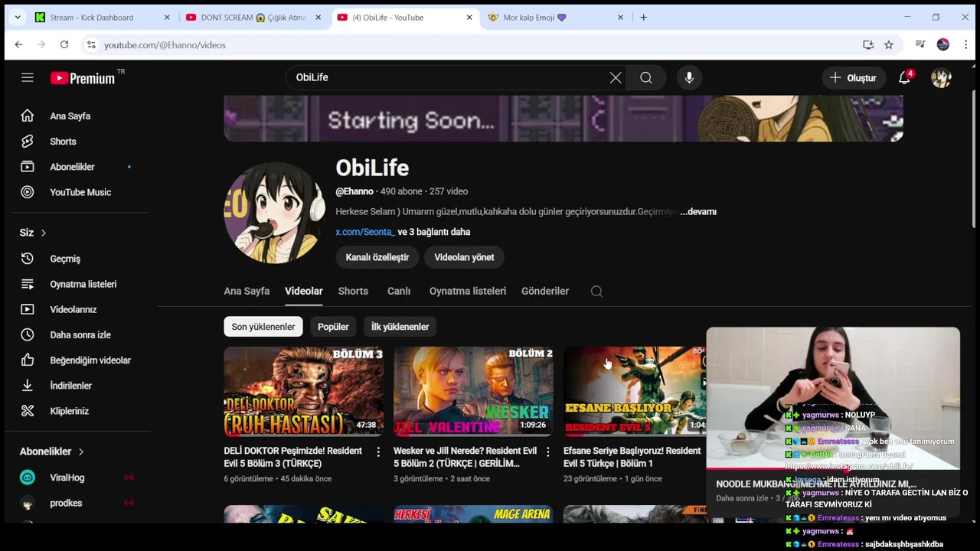980x551 pixels.
Task: Open options menu for Wesker ve Jill video
Action: click(x=547, y=452)
